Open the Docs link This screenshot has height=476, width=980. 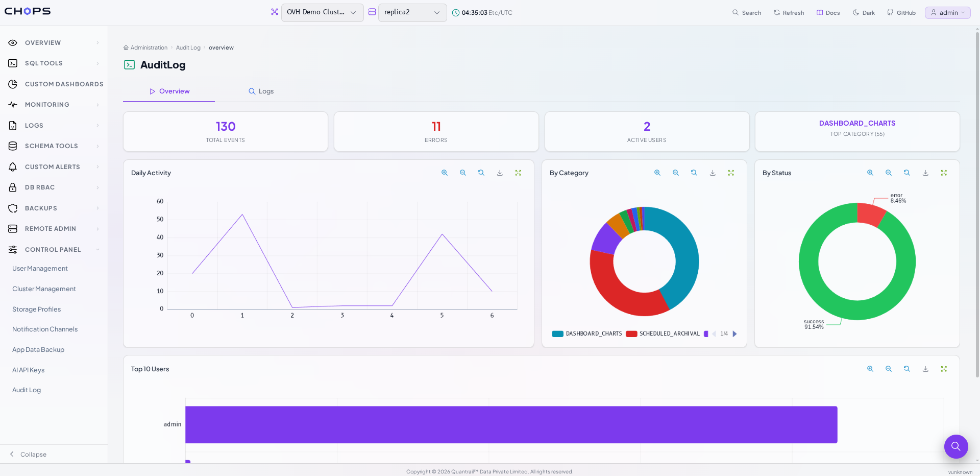tap(828, 13)
